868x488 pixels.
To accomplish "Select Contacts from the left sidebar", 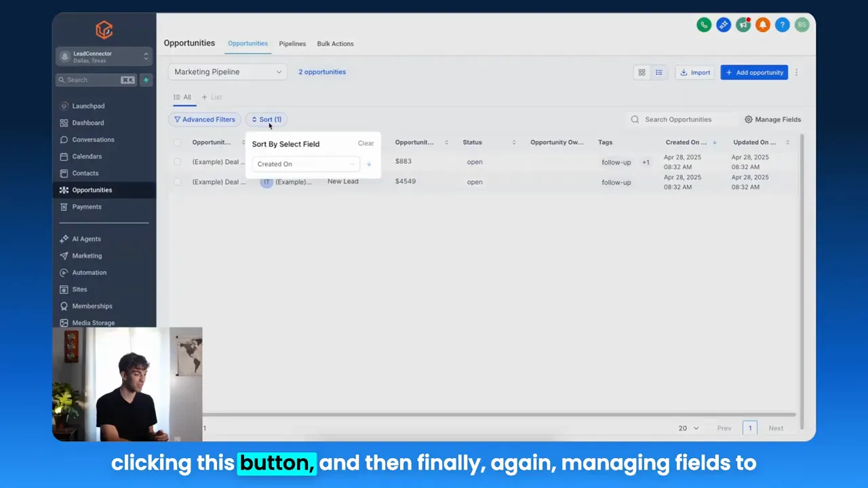I will [x=85, y=173].
